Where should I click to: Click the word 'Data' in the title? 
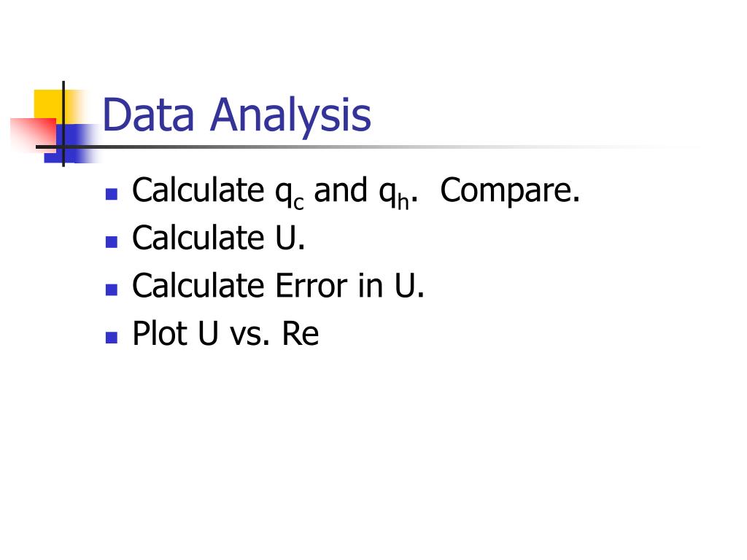[148, 114]
